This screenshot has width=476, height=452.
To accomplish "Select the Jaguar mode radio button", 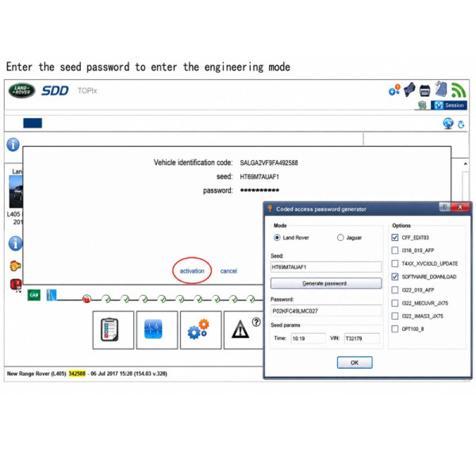I will [x=340, y=238].
